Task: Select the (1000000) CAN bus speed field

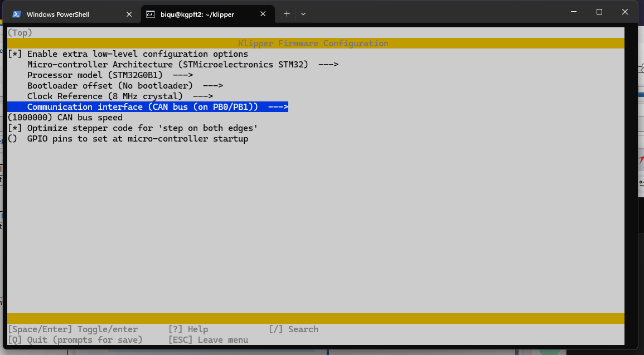Action: [x=65, y=118]
